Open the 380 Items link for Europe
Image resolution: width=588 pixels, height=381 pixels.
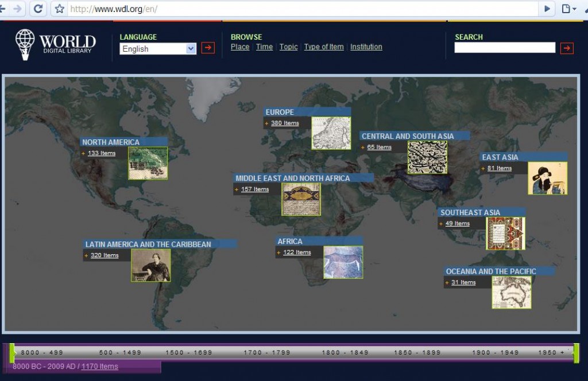pos(286,123)
